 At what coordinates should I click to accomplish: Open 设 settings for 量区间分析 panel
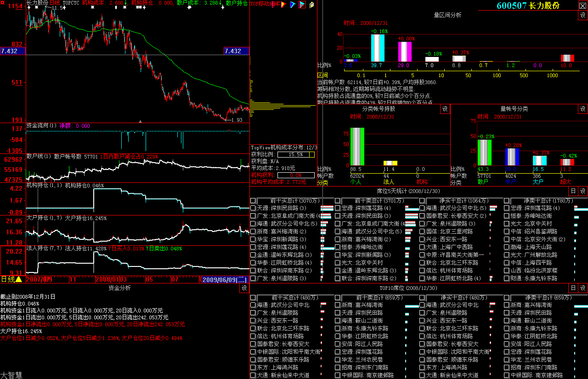(582, 15)
